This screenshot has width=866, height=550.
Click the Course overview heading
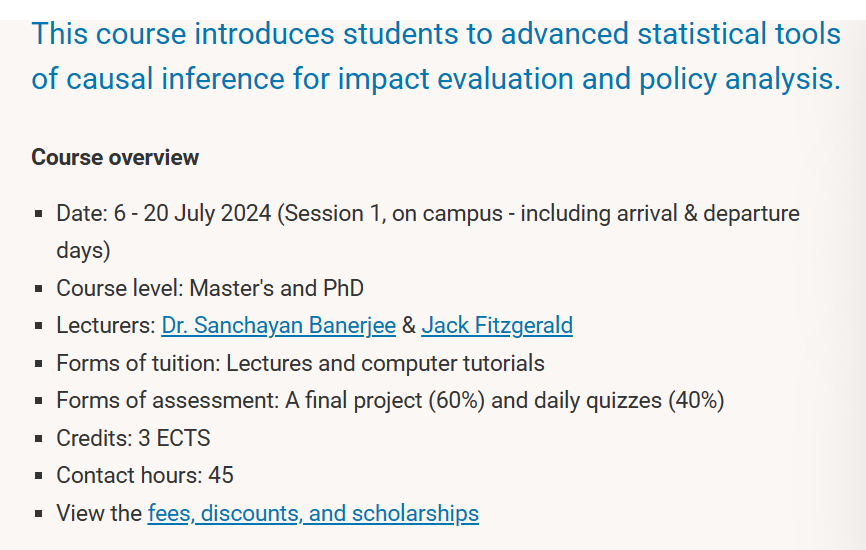tap(115, 158)
